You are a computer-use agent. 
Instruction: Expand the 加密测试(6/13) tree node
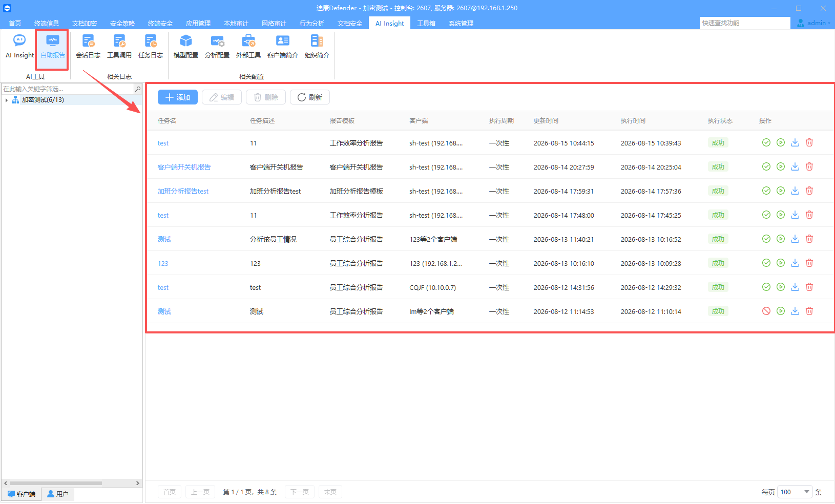[x=6, y=100]
